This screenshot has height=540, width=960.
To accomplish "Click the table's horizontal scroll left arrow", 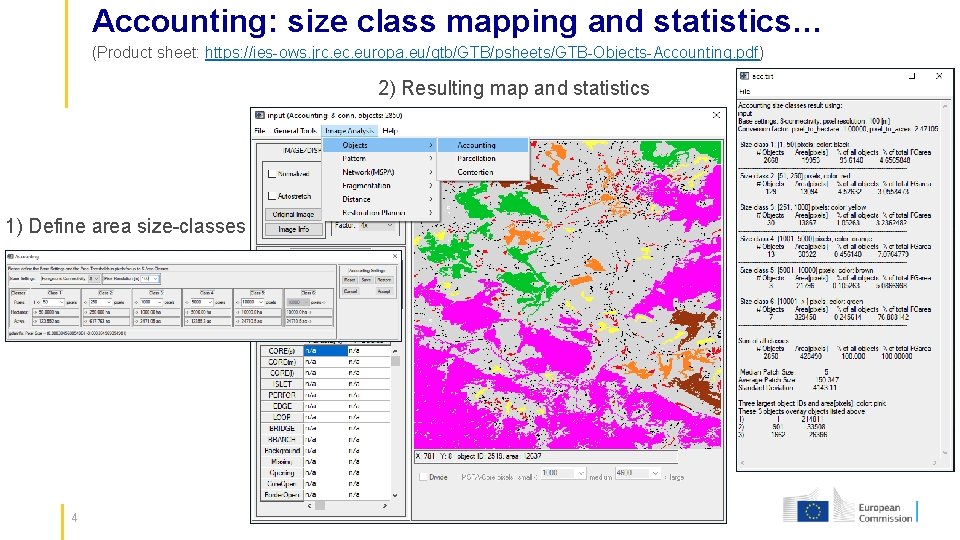I will click(x=309, y=506).
